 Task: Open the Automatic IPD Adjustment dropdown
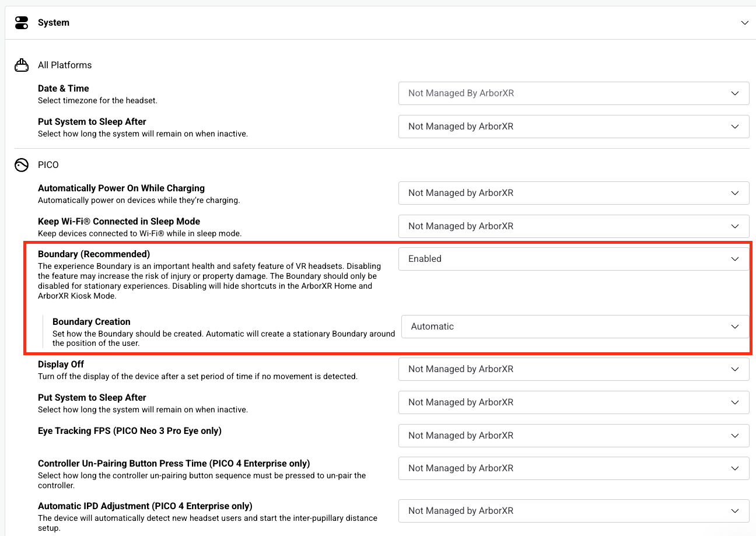pos(574,511)
